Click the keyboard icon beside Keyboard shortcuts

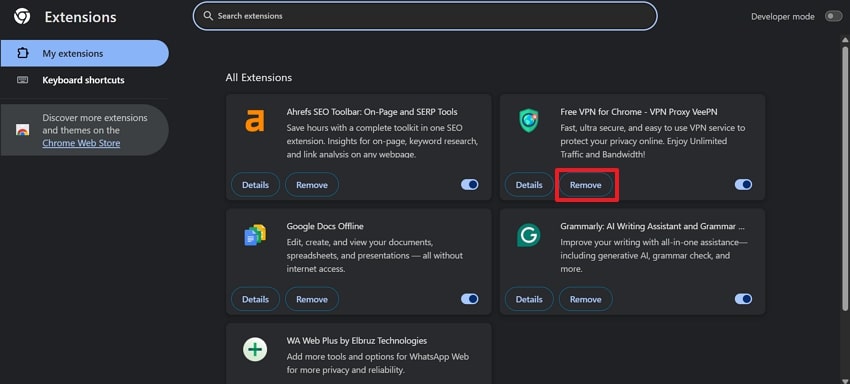22,80
